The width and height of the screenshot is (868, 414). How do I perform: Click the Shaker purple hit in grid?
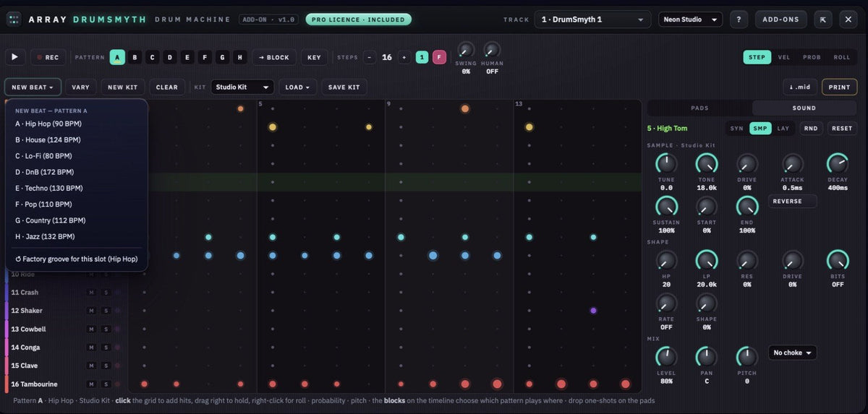click(593, 311)
